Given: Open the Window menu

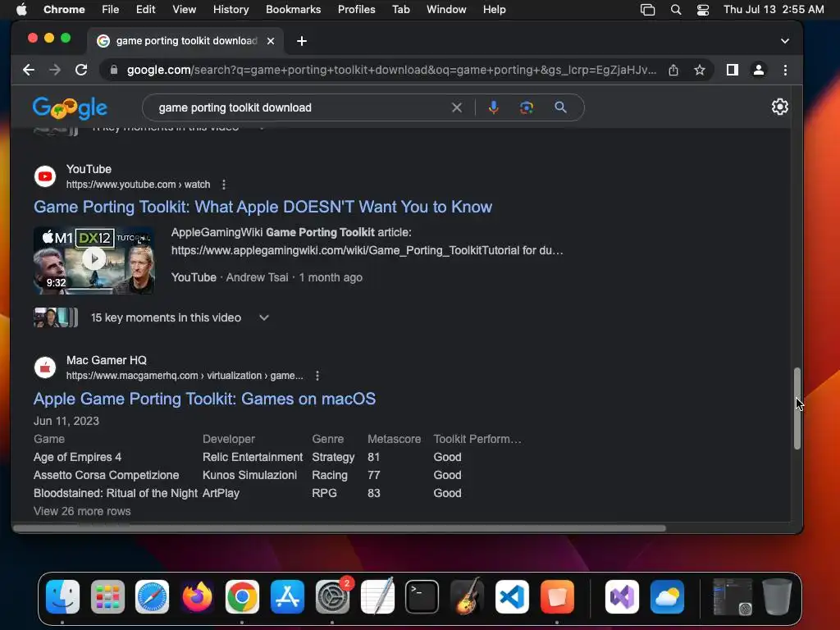Looking at the screenshot, I should tap(446, 10).
